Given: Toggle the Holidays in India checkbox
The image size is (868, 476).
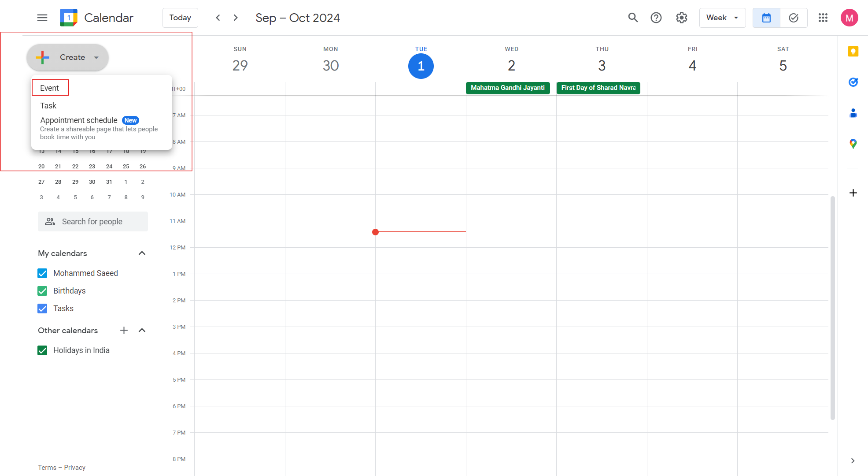Looking at the screenshot, I should tap(42, 350).
